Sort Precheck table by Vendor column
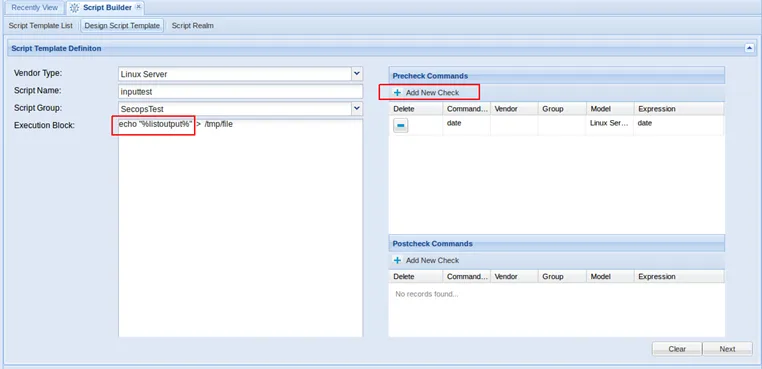 pos(514,109)
